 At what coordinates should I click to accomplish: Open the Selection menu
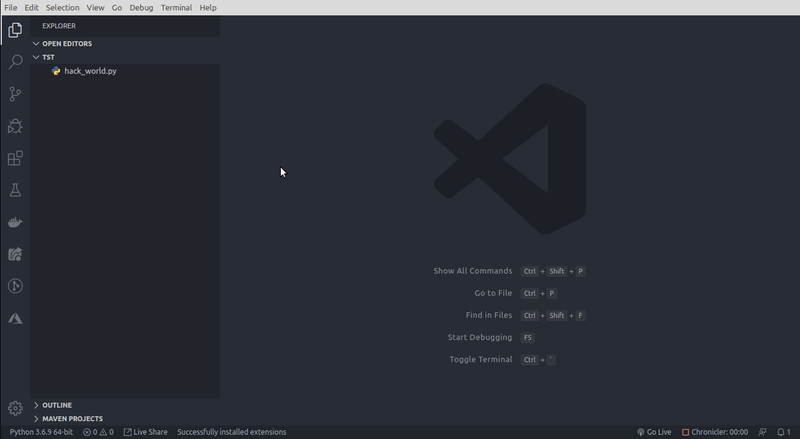click(62, 8)
